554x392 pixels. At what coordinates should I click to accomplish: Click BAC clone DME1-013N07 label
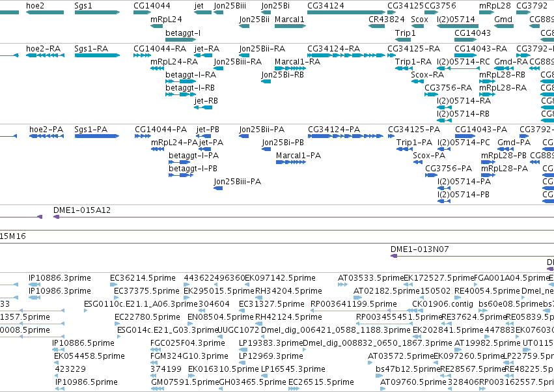tap(420, 249)
